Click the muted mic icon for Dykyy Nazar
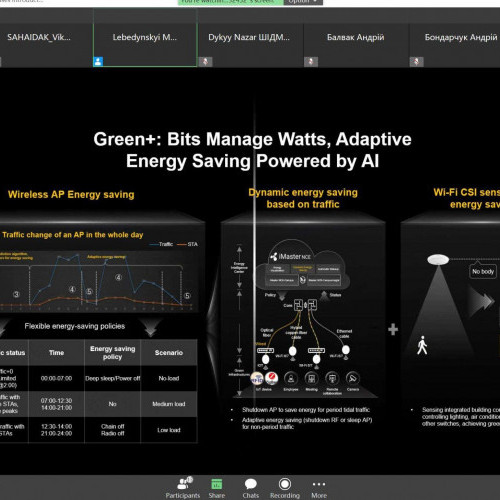This screenshot has height=500, width=500. coord(205,62)
